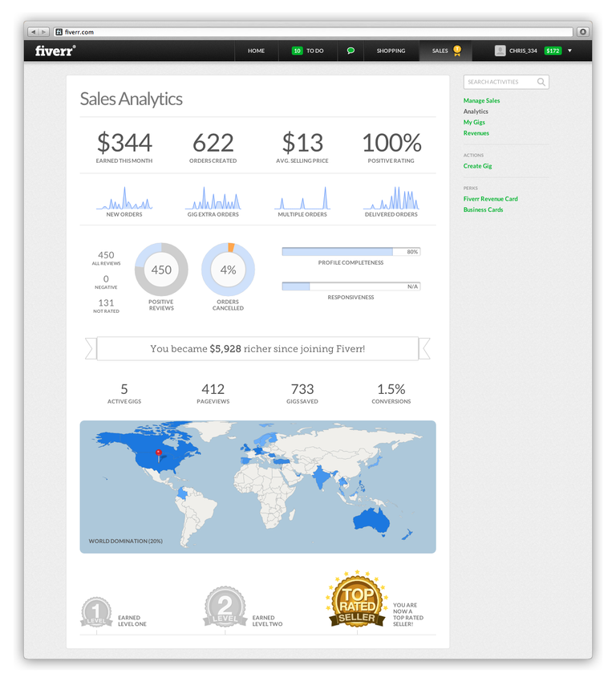This screenshot has height=690, width=616.
Task: Click the browser forward arrow
Action: tap(43, 32)
